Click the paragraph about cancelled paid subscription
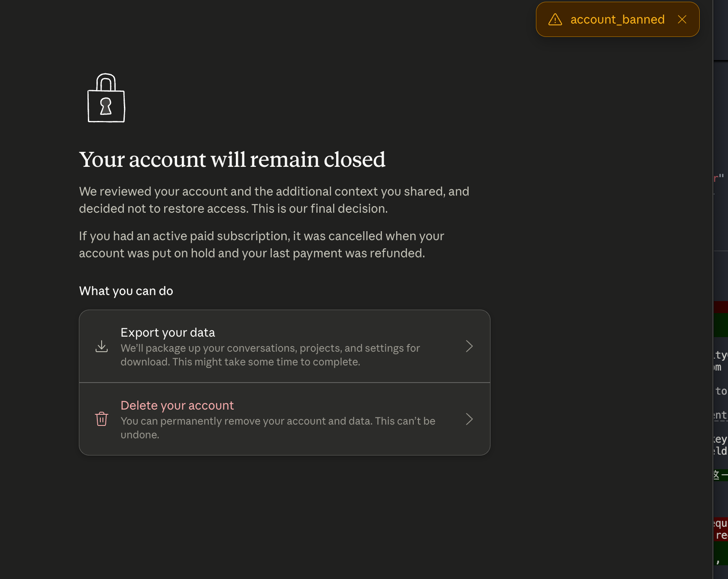The width and height of the screenshot is (728, 579). [262, 244]
